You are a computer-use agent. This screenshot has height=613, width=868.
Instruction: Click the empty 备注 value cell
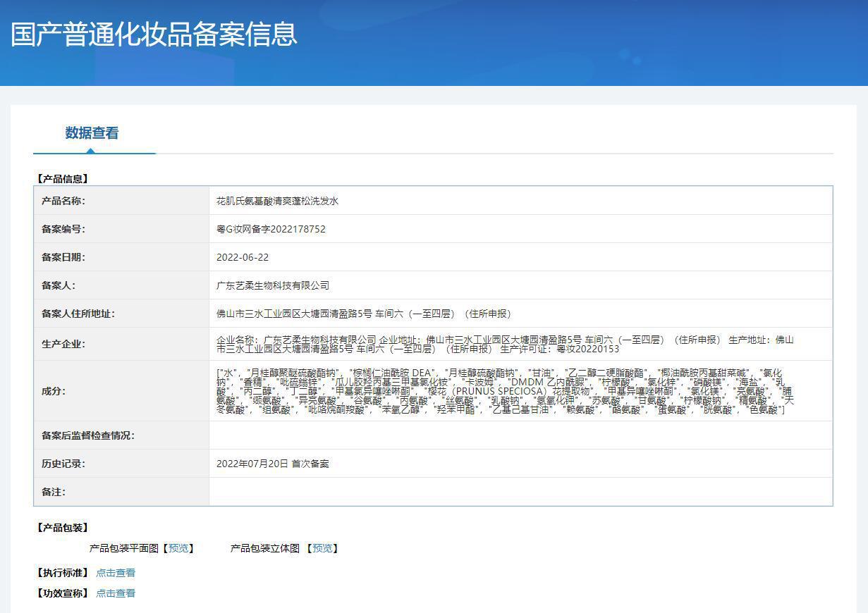tap(520, 492)
